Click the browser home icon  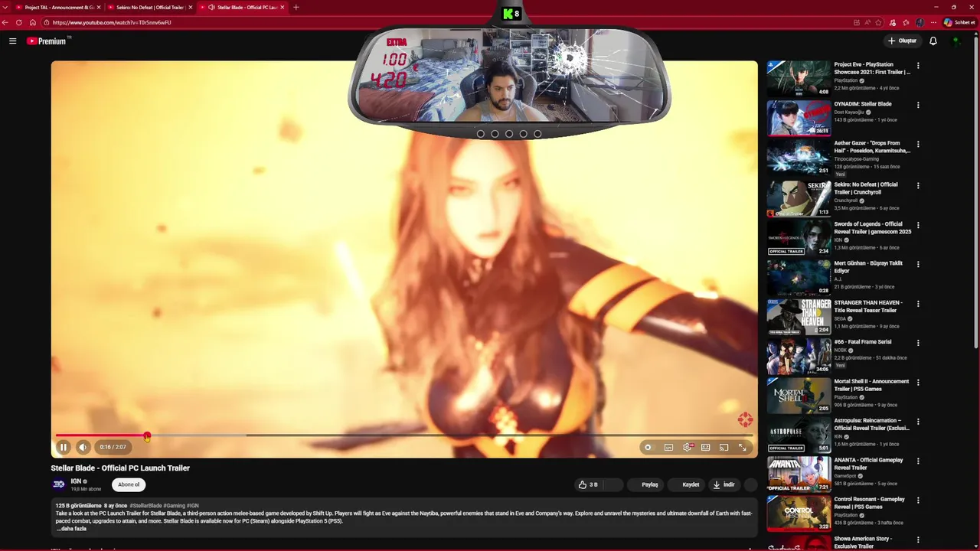point(33,22)
